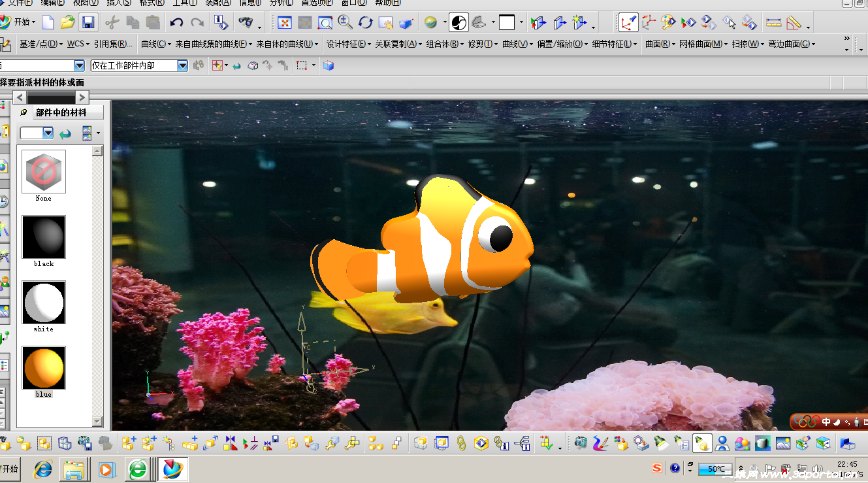Select the orange 'blue' material swatch

(44, 368)
